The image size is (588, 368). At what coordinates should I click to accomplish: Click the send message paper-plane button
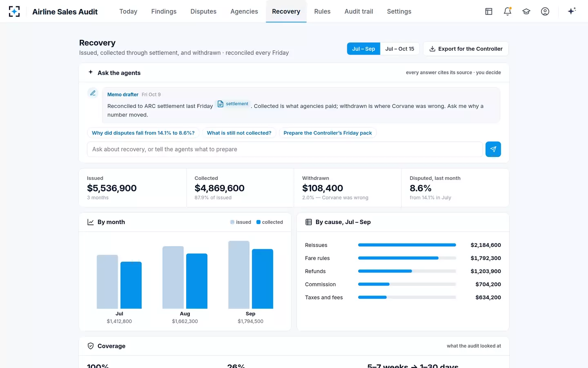493,149
